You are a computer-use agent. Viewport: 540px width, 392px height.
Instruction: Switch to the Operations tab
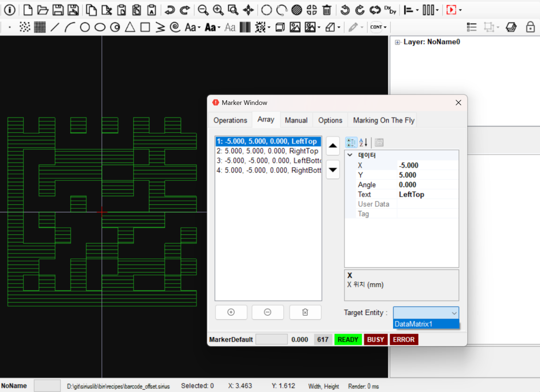point(230,120)
